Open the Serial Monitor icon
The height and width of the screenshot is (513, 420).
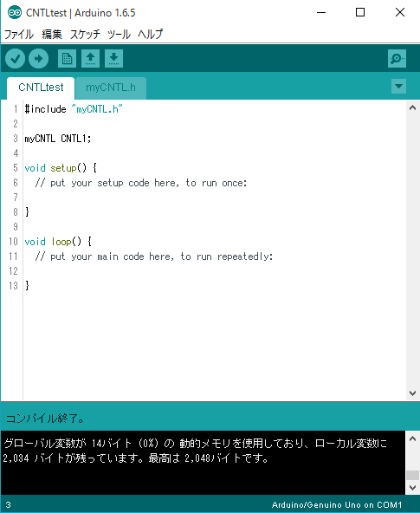point(397,59)
